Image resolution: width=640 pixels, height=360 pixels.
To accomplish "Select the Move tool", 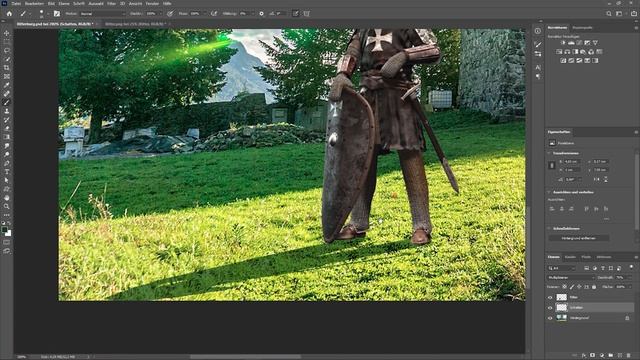I will coord(7,33).
